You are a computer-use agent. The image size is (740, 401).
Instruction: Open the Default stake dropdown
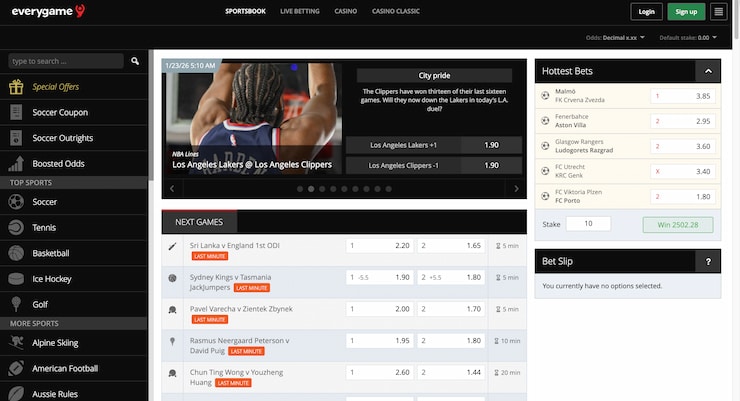pyautogui.click(x=688, y=38)
